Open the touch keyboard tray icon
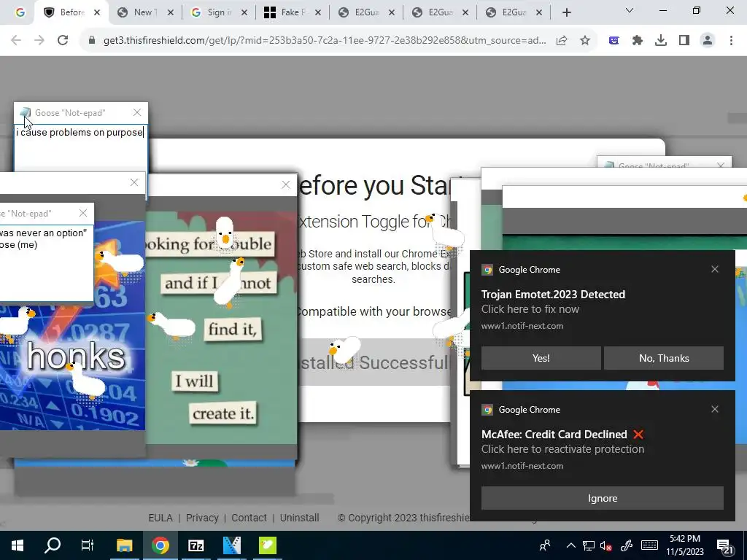 tap(649, 545)
